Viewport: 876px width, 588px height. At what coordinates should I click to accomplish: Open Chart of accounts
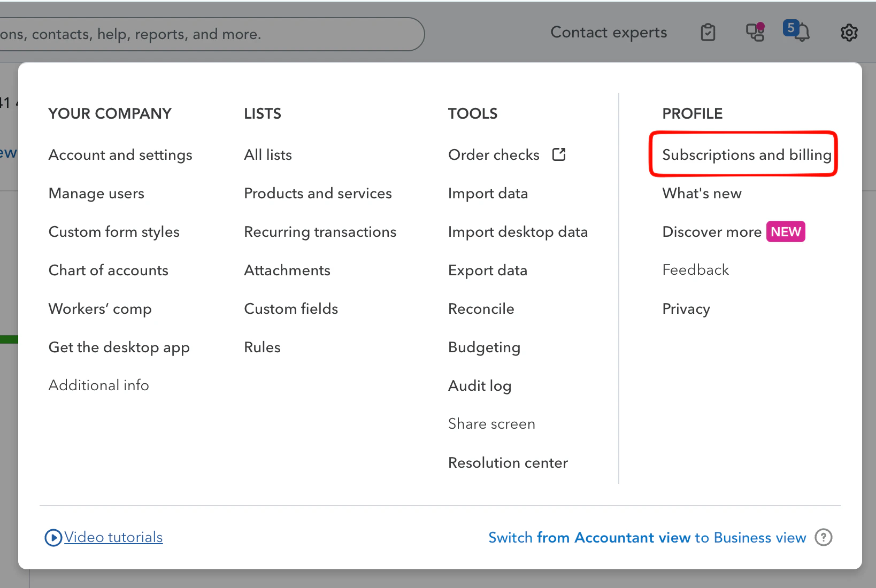tap(109, 270)
